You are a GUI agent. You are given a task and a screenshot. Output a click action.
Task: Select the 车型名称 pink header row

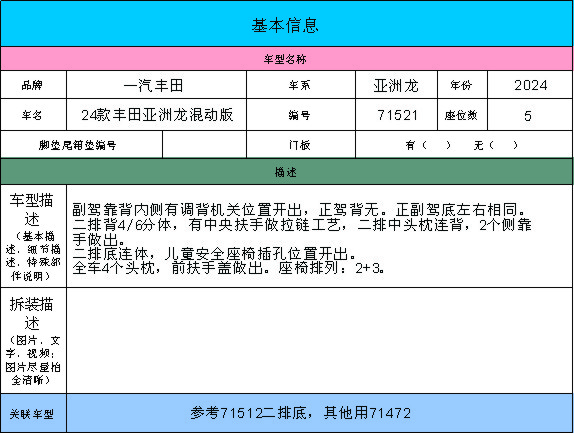coord(286,59)
